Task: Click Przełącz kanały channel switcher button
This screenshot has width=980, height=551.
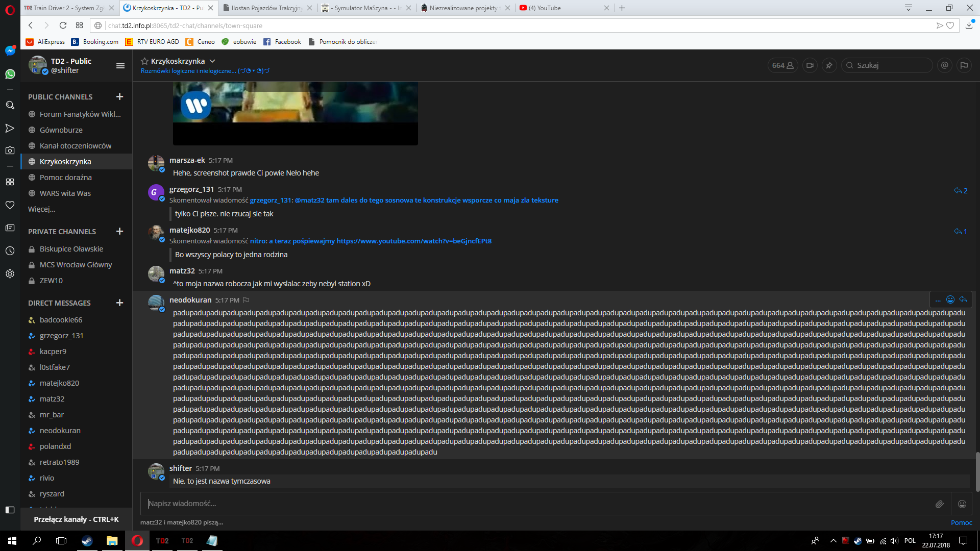Action: point(76,519)
